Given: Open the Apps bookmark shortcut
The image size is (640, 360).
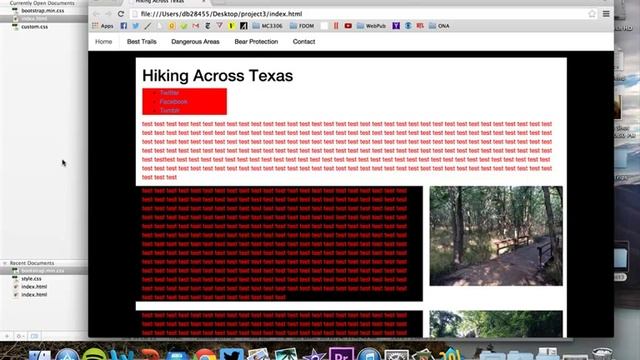Looking at the screenshot, I should click(102, 26).
